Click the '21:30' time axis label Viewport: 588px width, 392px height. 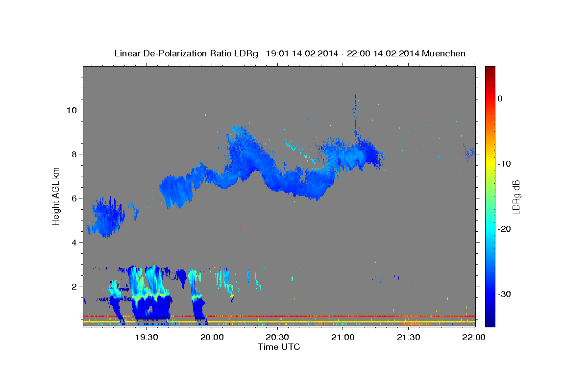point(408,337)
